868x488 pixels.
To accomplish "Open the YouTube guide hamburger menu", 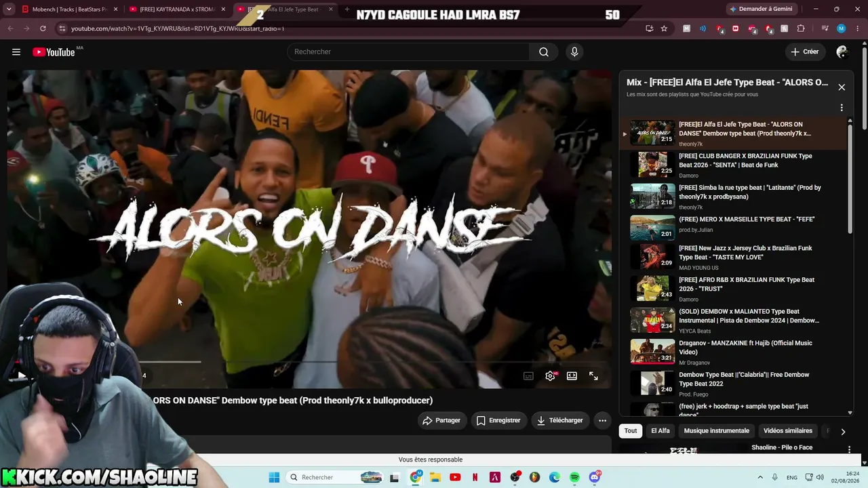I will [x=16, y=52].
